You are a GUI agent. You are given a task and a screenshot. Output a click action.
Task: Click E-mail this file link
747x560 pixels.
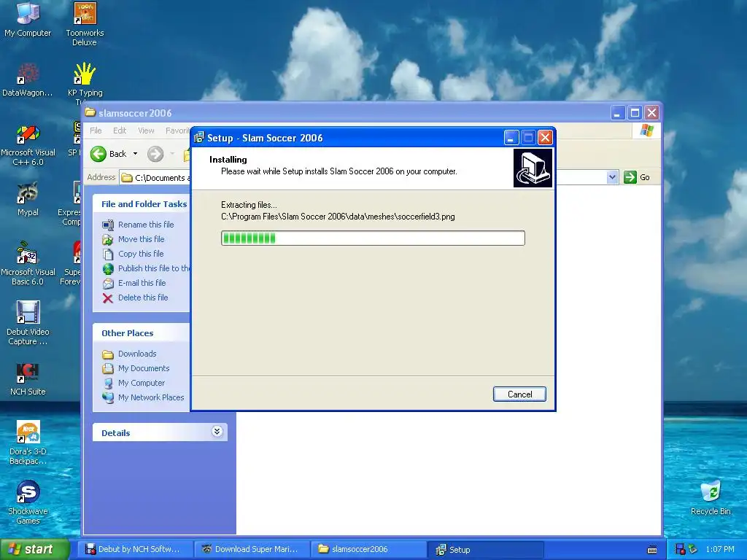[x=142, y=283]
